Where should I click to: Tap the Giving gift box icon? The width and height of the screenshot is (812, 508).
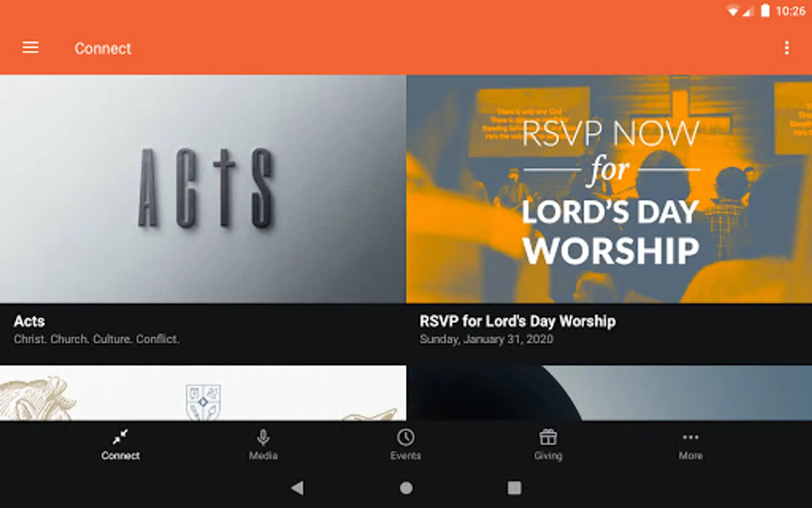[548, 437]
